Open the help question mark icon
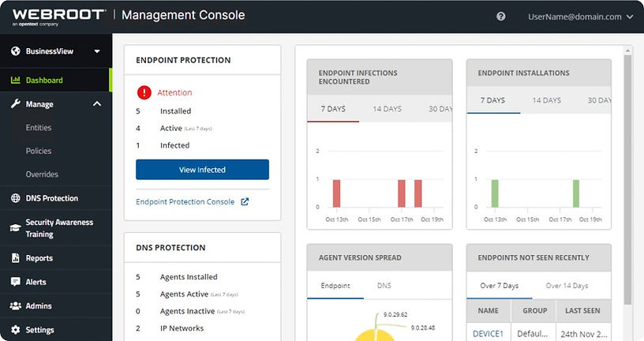Image resolution: width=644 pixels, height=341 pixels. [x=500, y=17]
